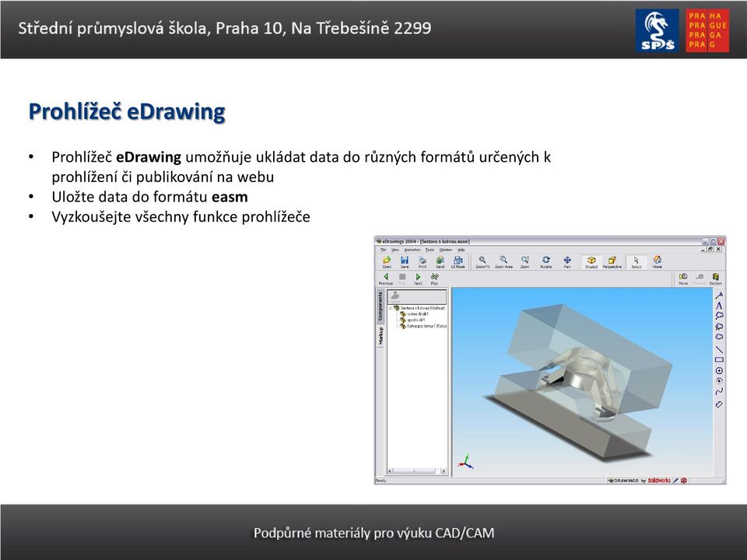This screenshot has height=560, width=747.
Task: Select the plain Zoom tool
Action: [524, 261]
